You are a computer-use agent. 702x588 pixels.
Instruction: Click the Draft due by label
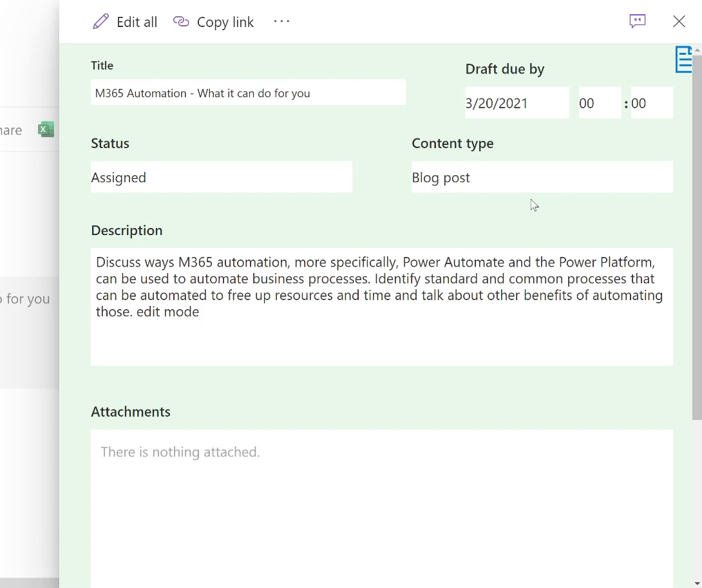click(504, 69)
